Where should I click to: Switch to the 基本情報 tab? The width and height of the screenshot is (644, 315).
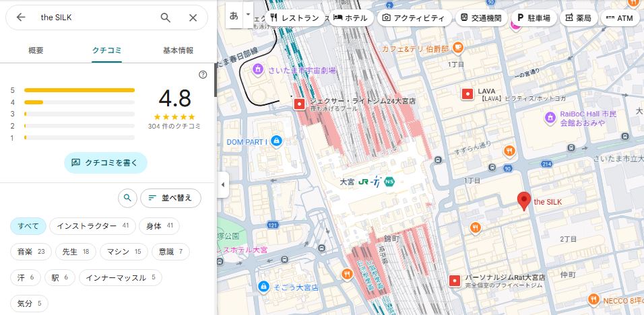click(x=179, y=50)
